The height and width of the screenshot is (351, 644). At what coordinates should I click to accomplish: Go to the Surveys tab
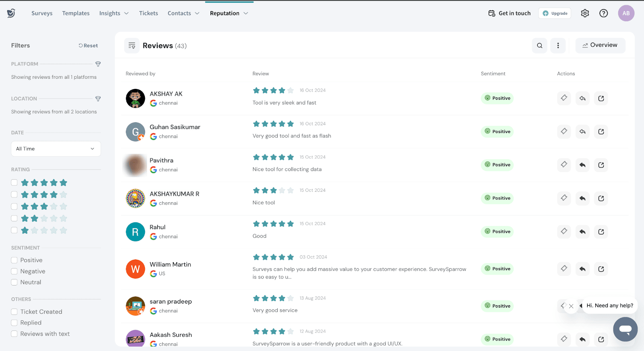coord(42,13)
